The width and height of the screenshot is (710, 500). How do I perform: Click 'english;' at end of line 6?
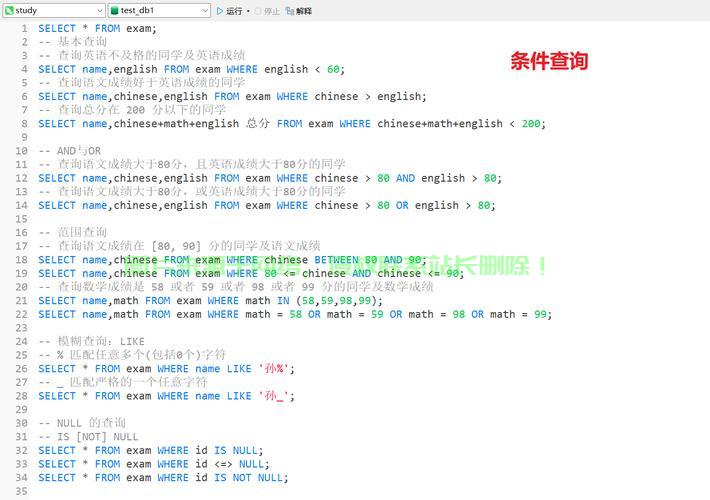pos(402,96)
